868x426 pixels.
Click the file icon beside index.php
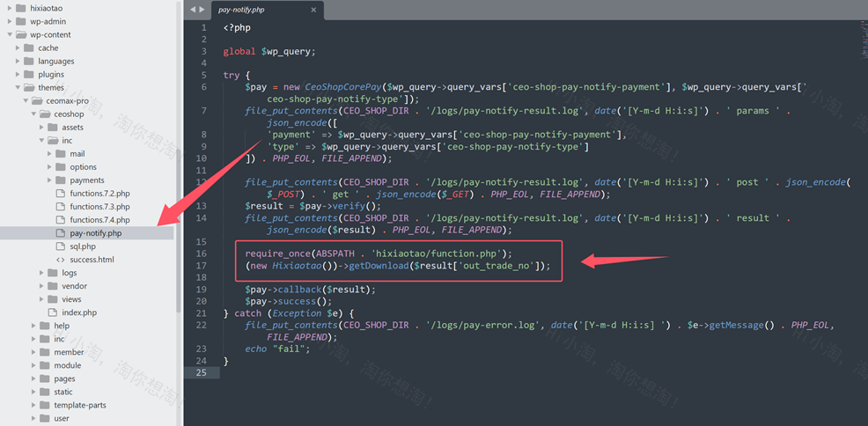[53, 312]
